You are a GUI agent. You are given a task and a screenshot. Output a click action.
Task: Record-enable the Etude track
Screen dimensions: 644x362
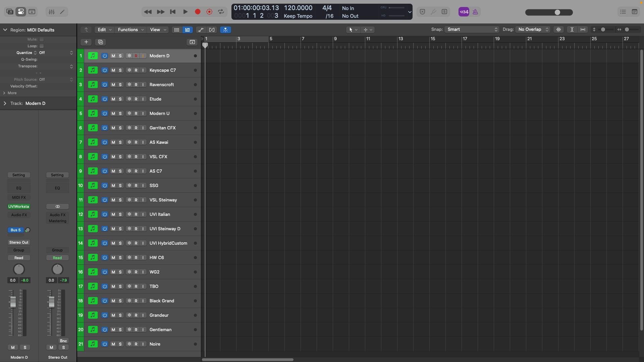click(136, 99)
